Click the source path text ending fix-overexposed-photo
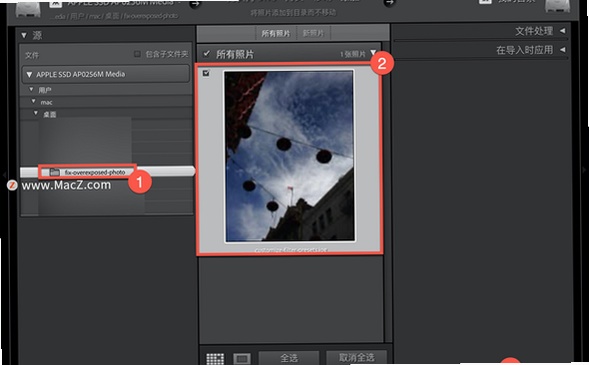 (113, 17)
